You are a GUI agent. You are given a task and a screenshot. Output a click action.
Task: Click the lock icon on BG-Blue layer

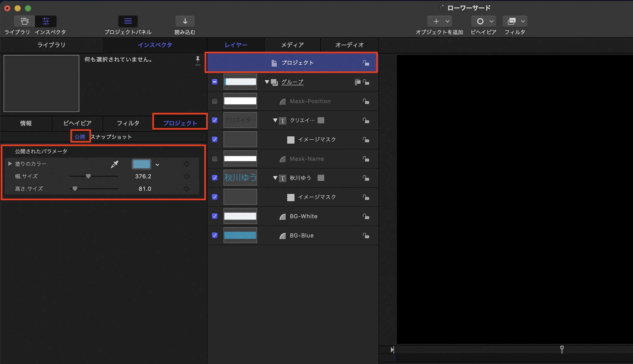(x=366, y=235)
